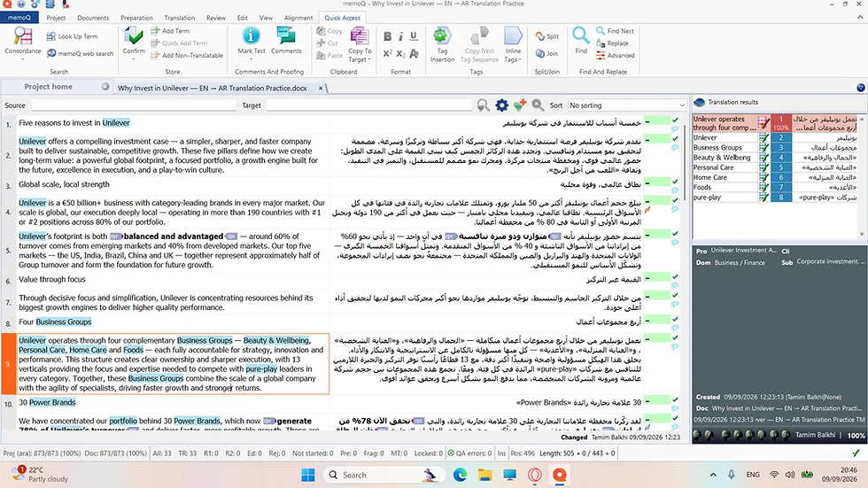Viewport: 868px width, 488px height.
Task: Select the Personal Care translation result
Action: [x=775, y=167]
